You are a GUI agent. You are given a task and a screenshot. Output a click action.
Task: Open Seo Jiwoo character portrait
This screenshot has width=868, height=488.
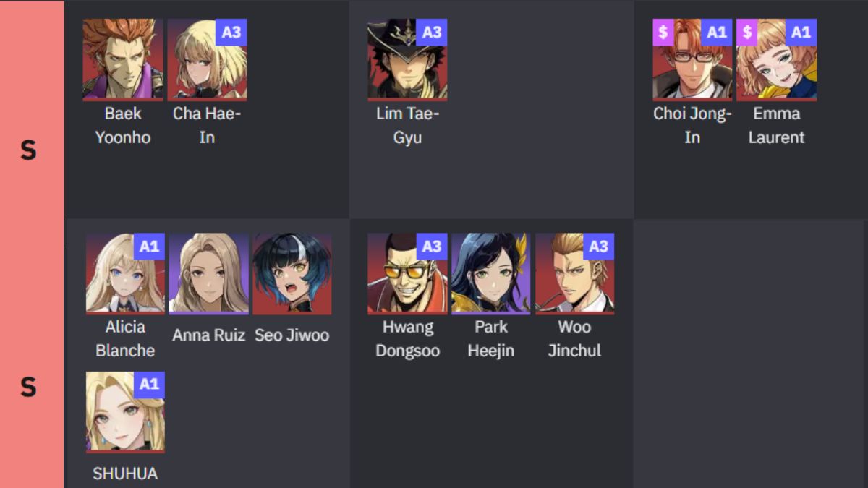pyautogui.click(x=292, y=274)
